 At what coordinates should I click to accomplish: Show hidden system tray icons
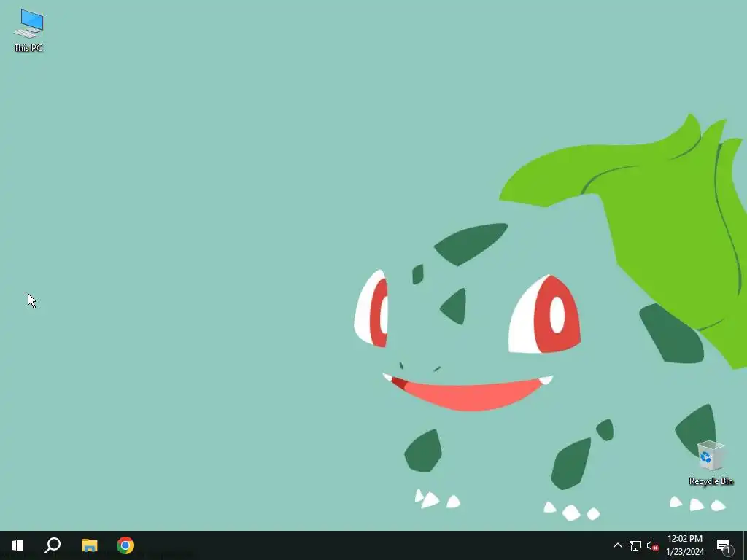pyautogui.click(x=617, y=545)
